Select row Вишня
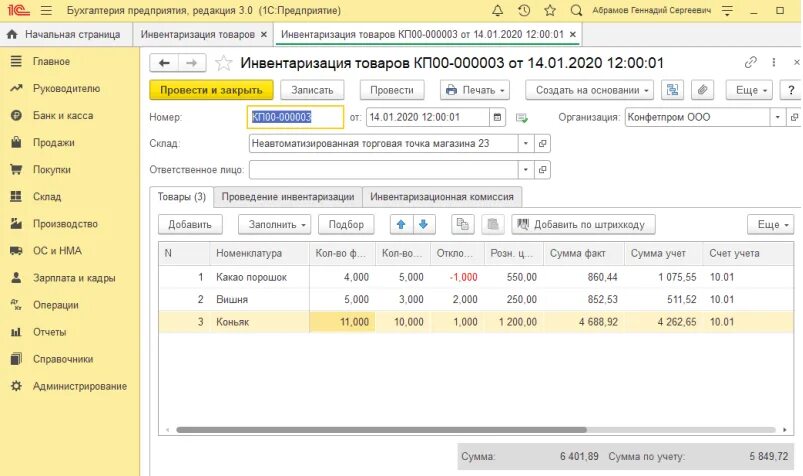Image resolution: width=803 pixels, height=476 pixels. [476, 300]
